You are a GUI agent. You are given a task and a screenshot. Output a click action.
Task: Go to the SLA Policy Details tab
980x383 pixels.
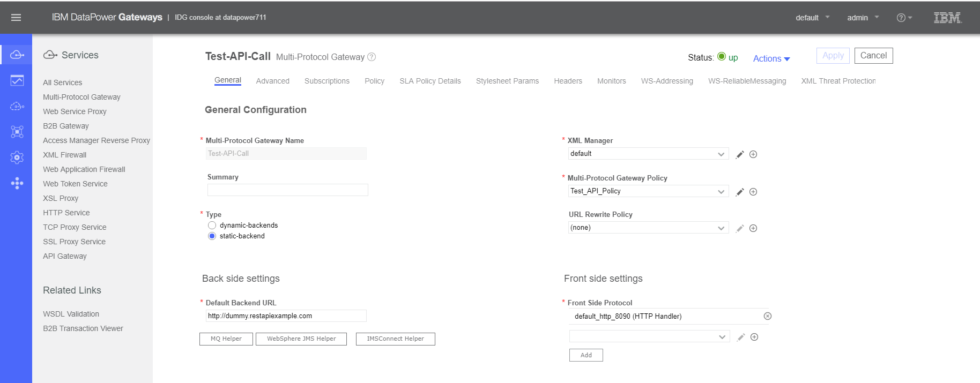point(430,81)
